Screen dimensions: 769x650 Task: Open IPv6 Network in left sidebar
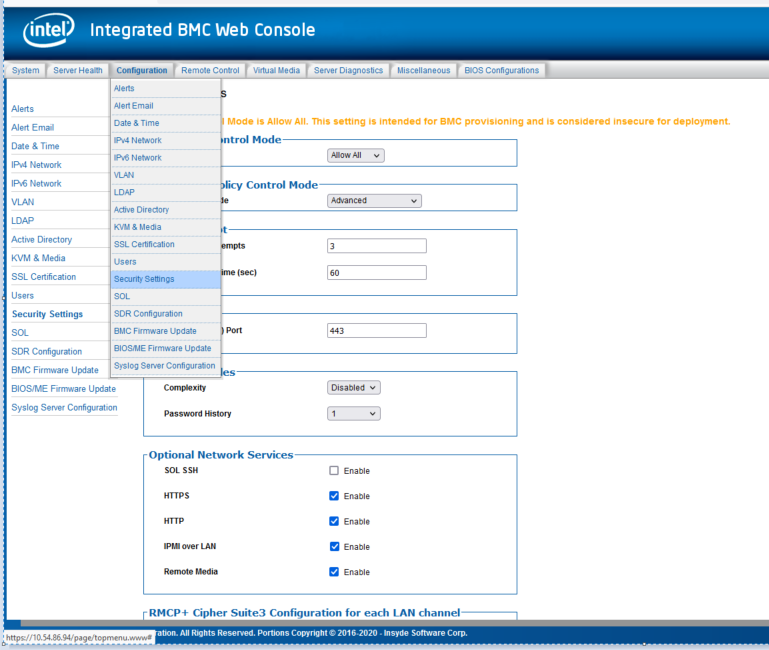(x=36, y=183)
